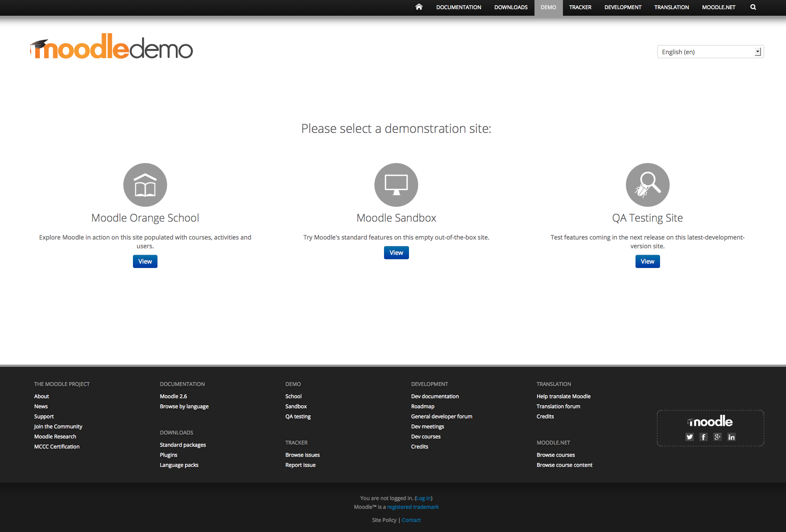Open Moodle's Facebook icon in footer
786x532 pixels.
[703, 437]
